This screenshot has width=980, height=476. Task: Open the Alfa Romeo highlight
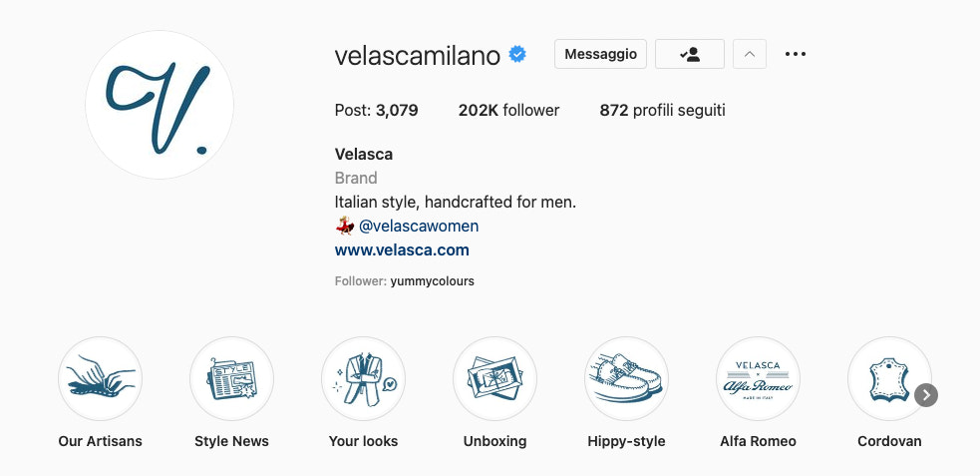758,379
